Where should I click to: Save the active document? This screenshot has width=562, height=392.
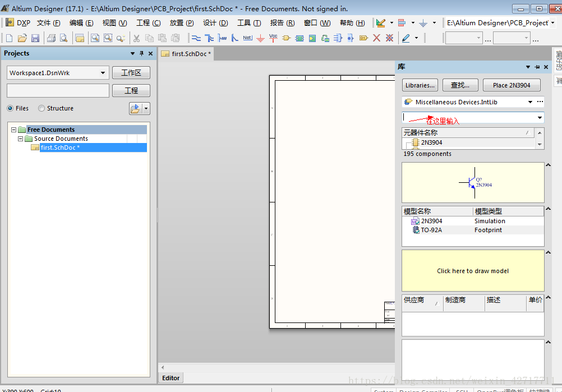tap(35, 38)
